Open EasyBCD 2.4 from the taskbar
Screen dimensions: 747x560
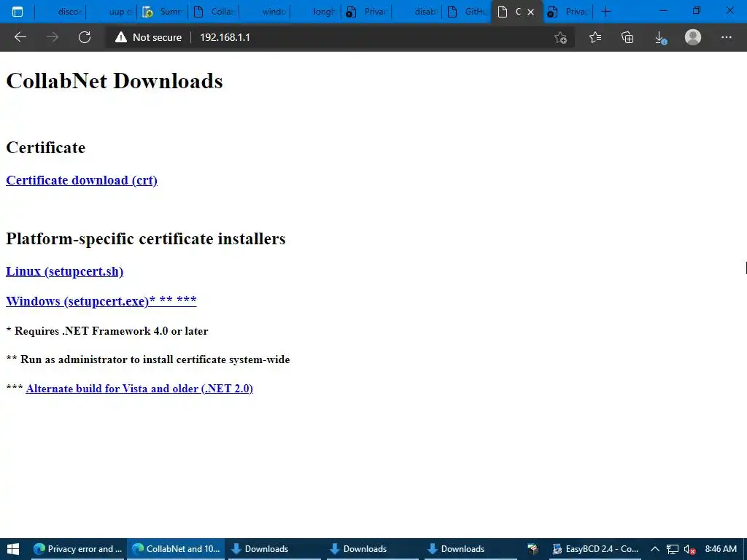(x=595, y=549)
